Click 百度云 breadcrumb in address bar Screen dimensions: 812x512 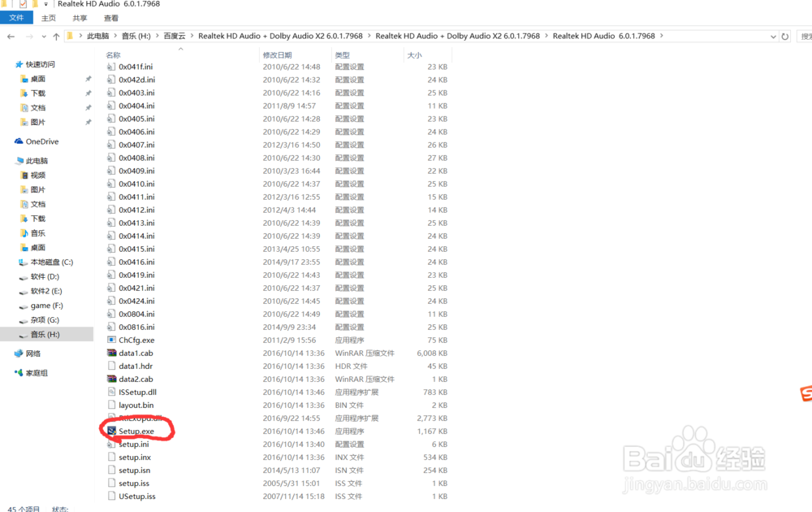coord(175,37)
